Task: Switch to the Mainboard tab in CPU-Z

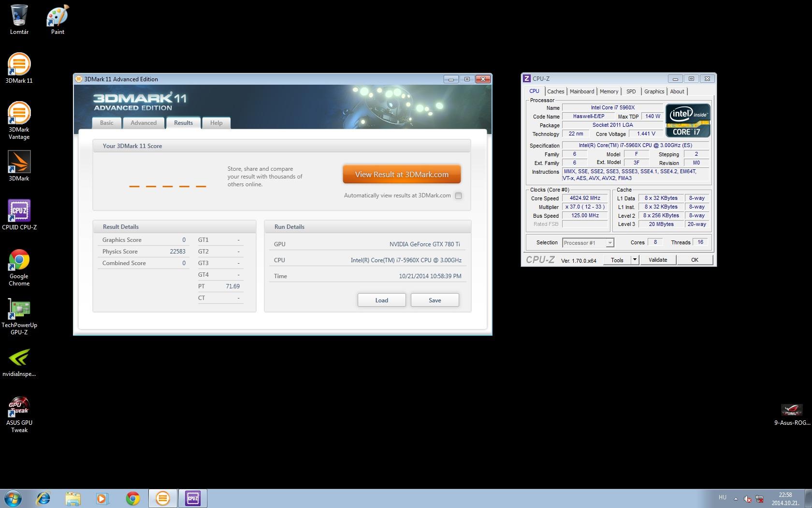Action: [x=582, y=91]
